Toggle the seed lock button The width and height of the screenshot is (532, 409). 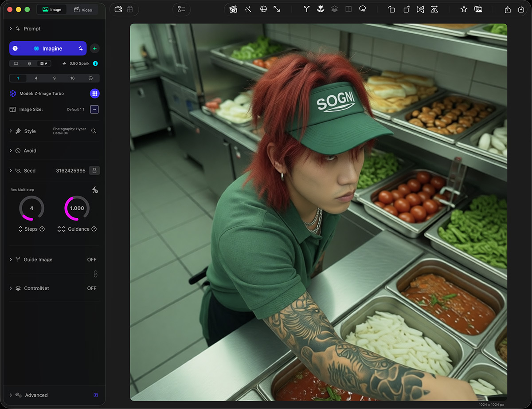point(94,171)
